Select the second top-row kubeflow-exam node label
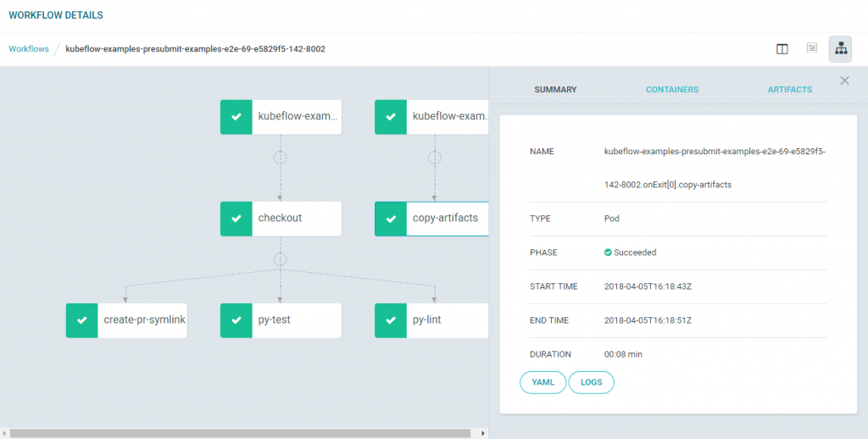 tap(450, 116)
